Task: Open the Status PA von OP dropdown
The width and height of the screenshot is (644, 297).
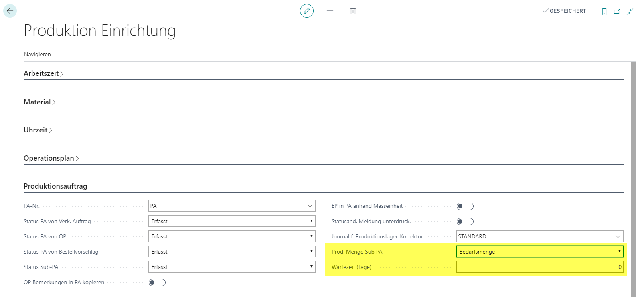Action: 232,236
